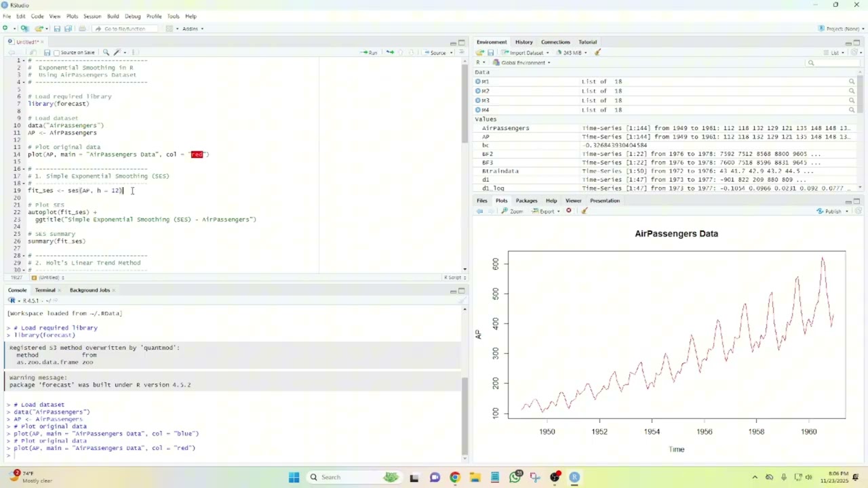868x488 pixels.
Task: Click the Re-run previous code icon
Action: (x=390, y=52)
